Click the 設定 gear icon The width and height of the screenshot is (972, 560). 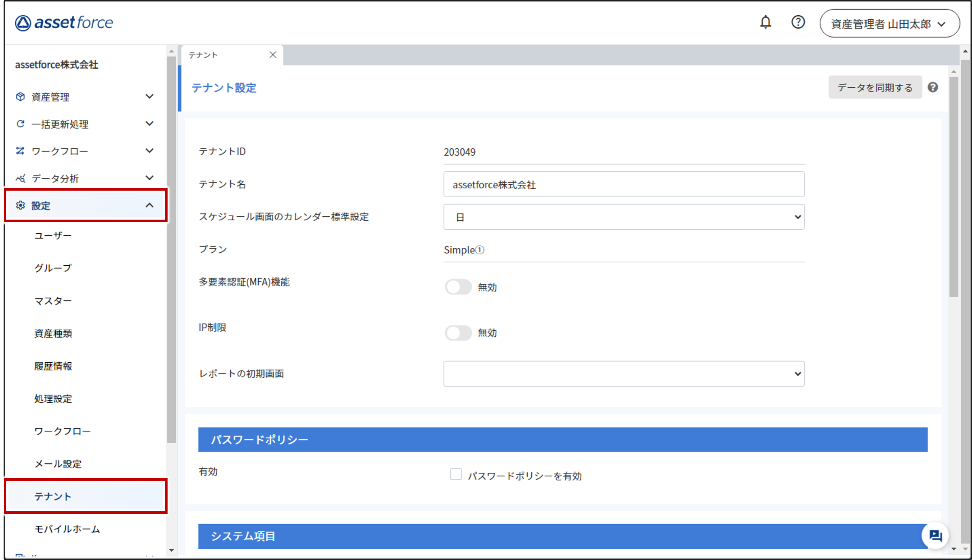(x=20, y=205)
